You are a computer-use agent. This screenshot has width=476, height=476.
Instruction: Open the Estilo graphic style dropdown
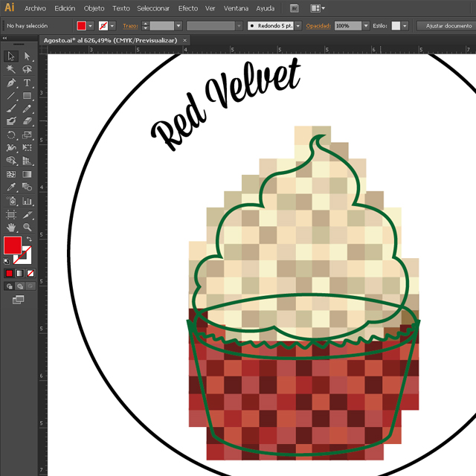coord(405,26)
